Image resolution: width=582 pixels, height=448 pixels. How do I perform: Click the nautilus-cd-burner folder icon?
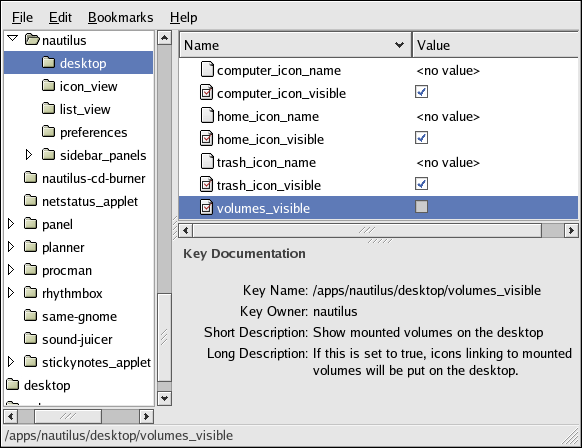30,178
